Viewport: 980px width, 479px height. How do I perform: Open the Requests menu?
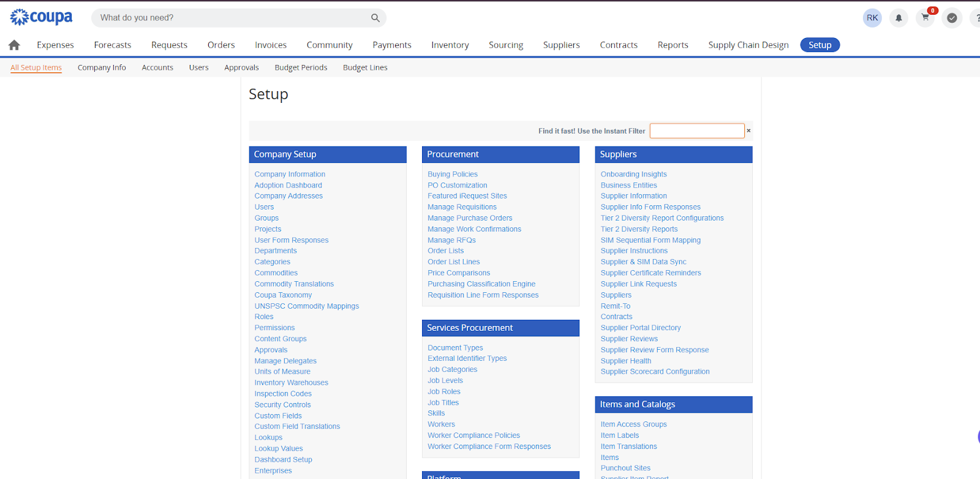click(169, 45)
